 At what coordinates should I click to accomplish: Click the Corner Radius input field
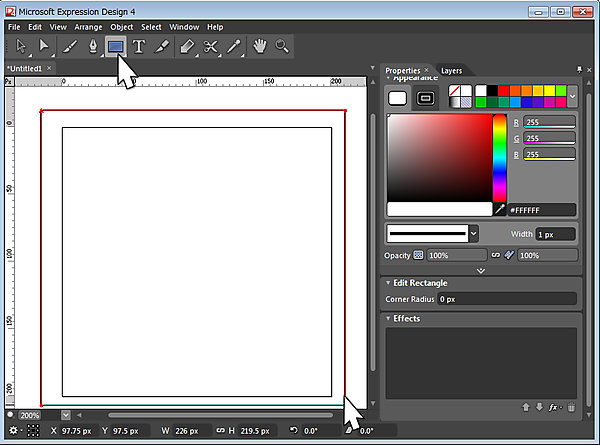coord(505,300)
